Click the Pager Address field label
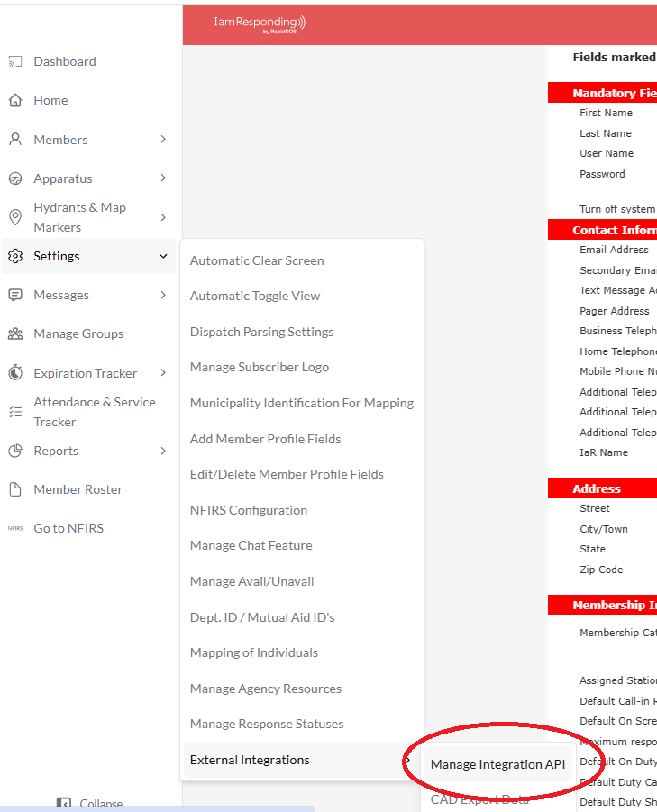This screenshot has height=812, width=657. [x=615, y=311]
